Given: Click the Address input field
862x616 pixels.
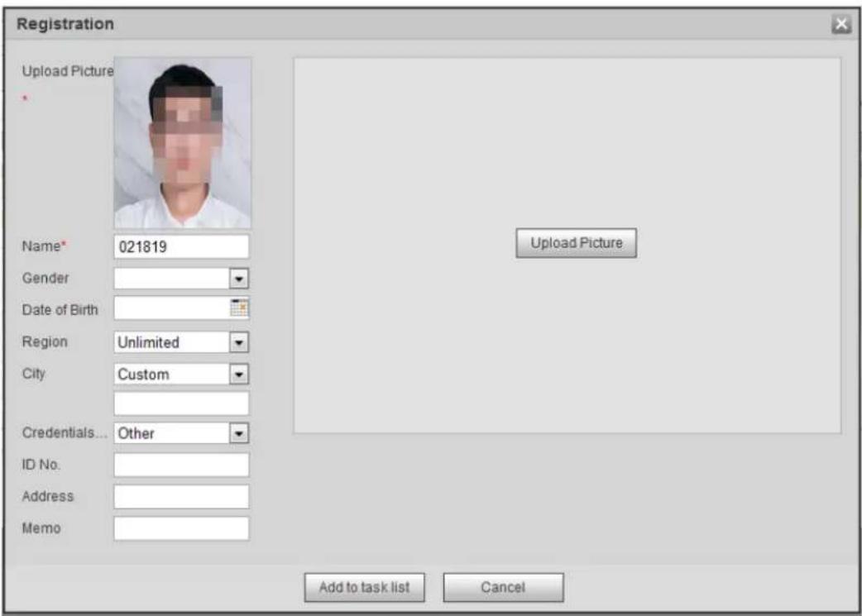Looking at the screenshot, I should pos(181,497).
